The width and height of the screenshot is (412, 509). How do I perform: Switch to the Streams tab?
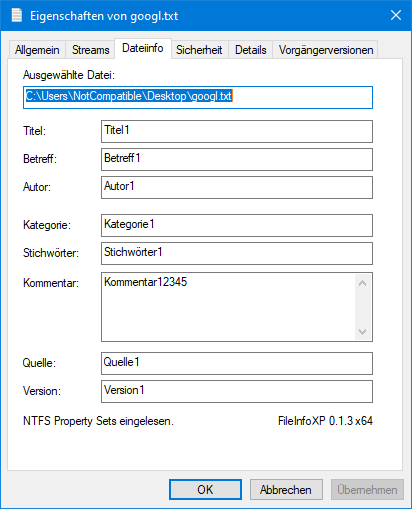click(90, 50)
